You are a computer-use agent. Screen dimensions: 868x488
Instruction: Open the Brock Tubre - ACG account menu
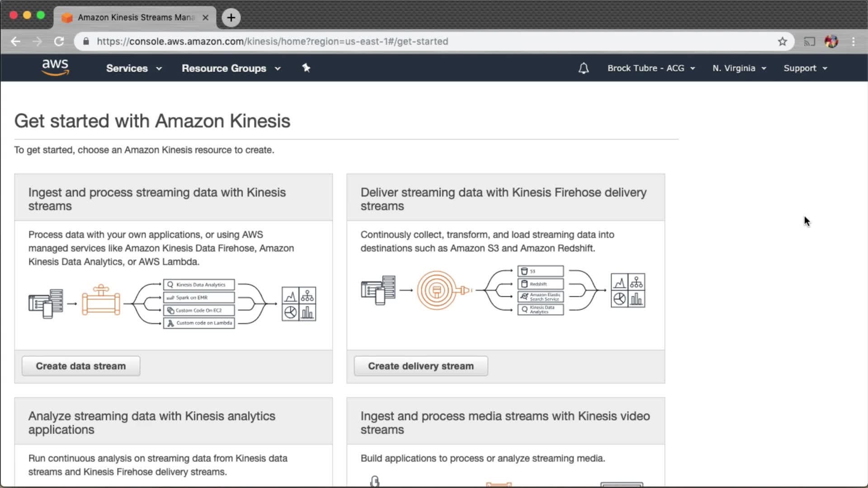click(651, 68)
